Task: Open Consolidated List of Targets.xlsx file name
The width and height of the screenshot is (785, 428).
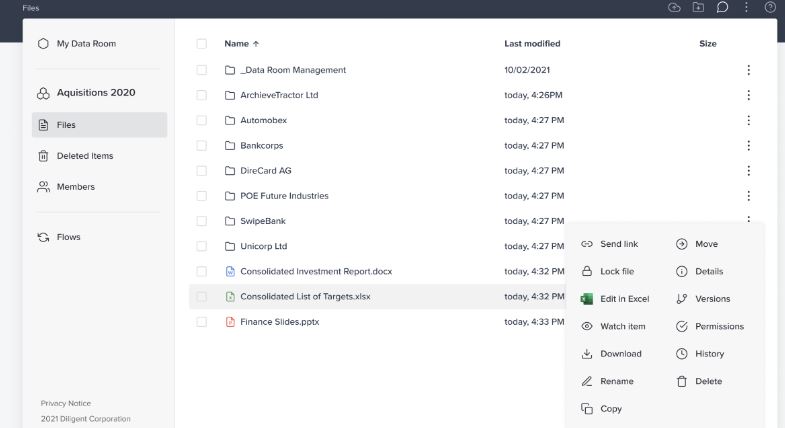Action: (x=305, y=296)
